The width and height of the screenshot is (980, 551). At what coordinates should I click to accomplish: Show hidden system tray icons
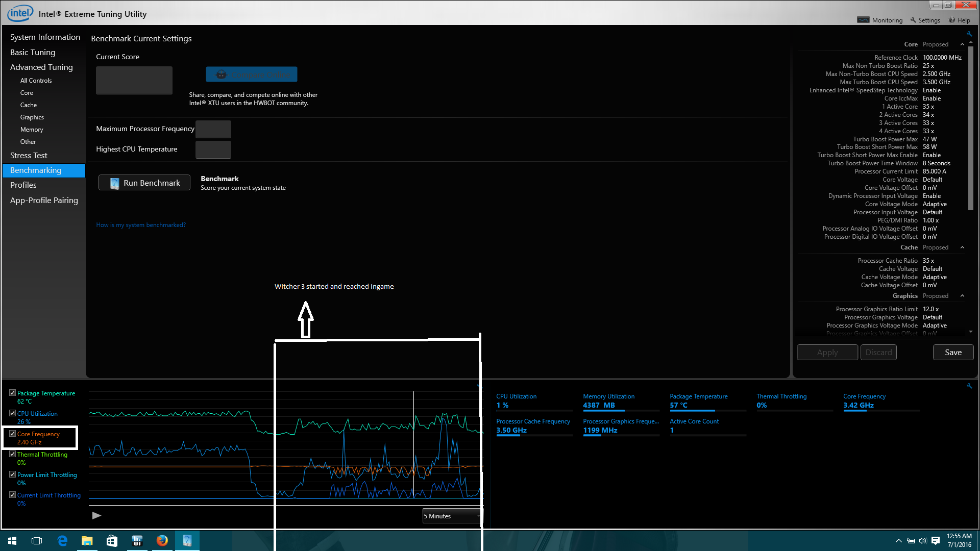[x=898, y=541]
